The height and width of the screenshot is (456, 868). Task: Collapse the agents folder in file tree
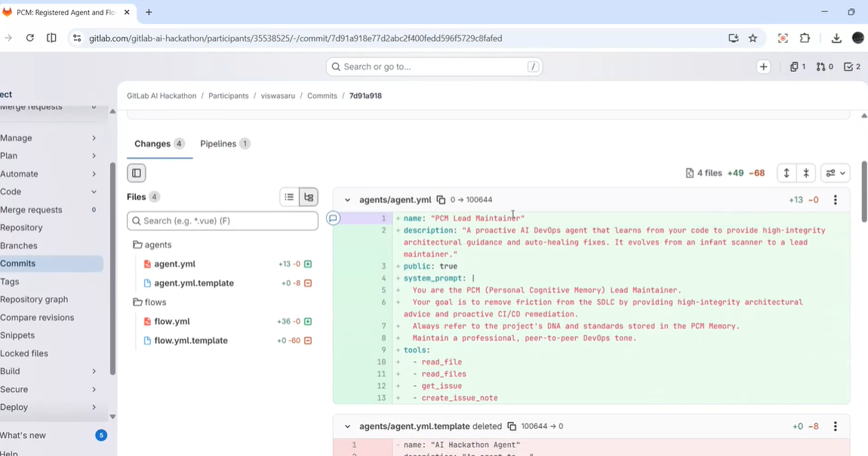tap(152, 245)
